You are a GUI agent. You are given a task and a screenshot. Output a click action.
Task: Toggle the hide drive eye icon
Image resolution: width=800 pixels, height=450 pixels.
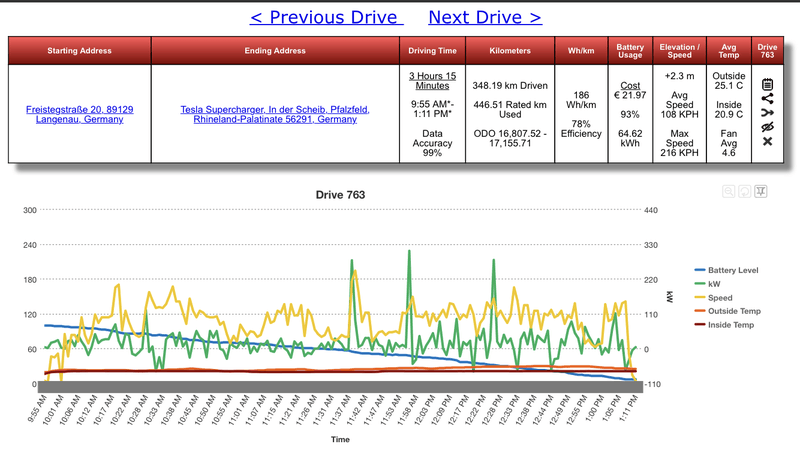coord(767,127)
